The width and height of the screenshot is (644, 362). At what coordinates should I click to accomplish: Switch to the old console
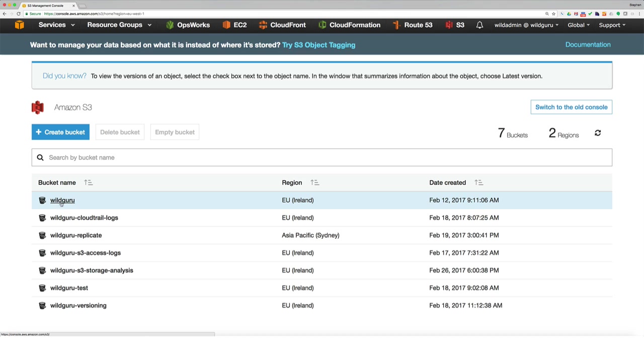point(572,107)
